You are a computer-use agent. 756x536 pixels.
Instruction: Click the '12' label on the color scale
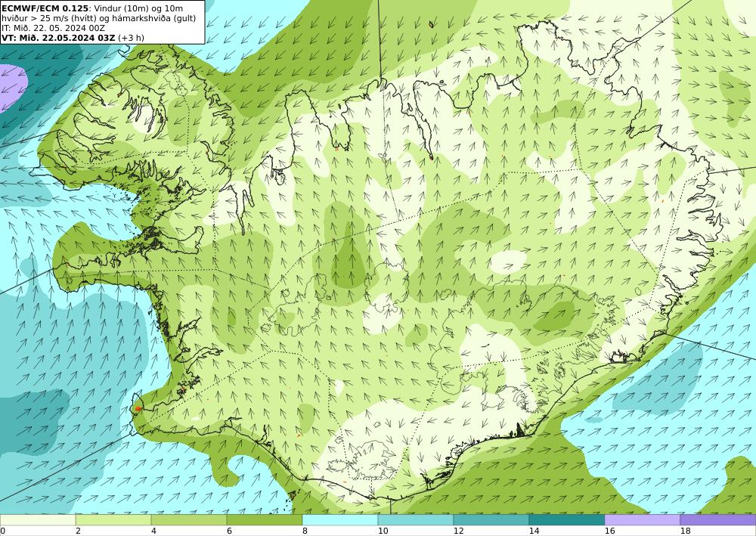[x=459, y=531]
